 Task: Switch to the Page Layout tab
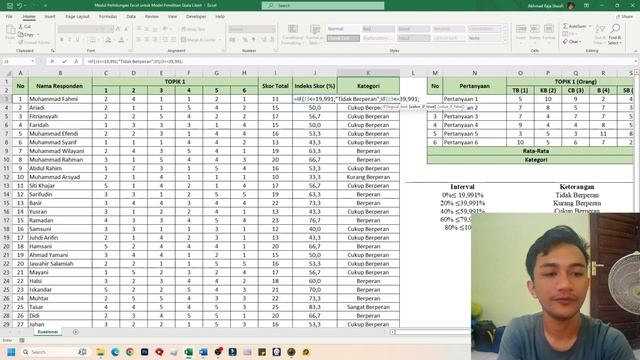click(77, 17)
